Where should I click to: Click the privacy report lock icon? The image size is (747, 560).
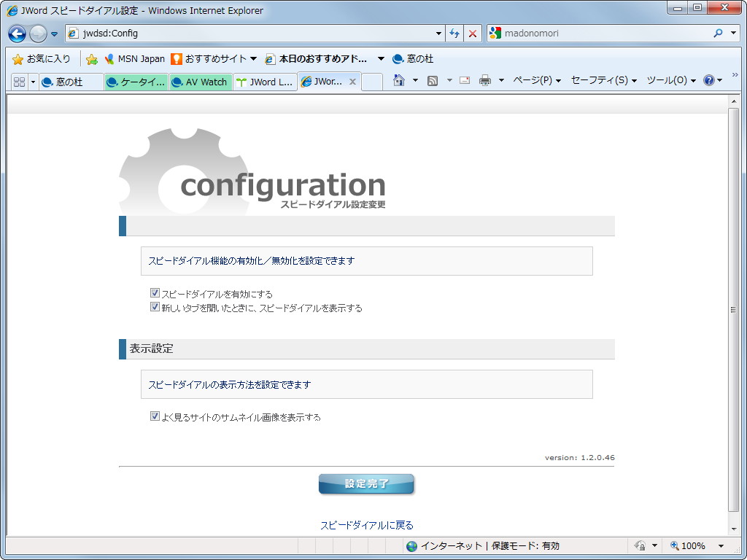coord(640,545)
